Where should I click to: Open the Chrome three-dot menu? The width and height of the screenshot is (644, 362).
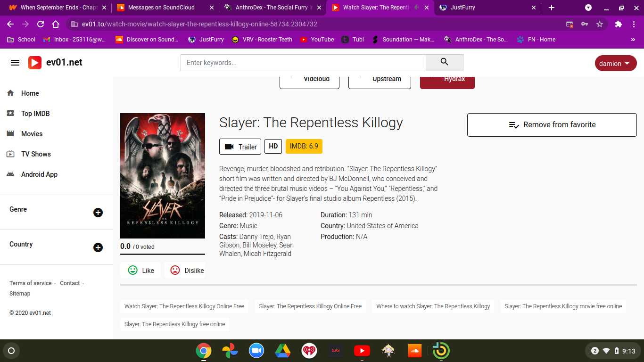(634, 24)
